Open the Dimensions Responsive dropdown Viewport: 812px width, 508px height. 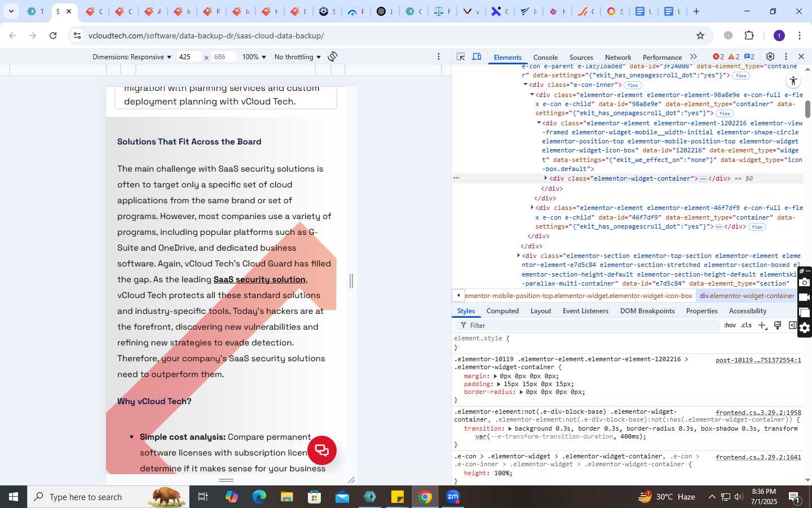(132, 57)
